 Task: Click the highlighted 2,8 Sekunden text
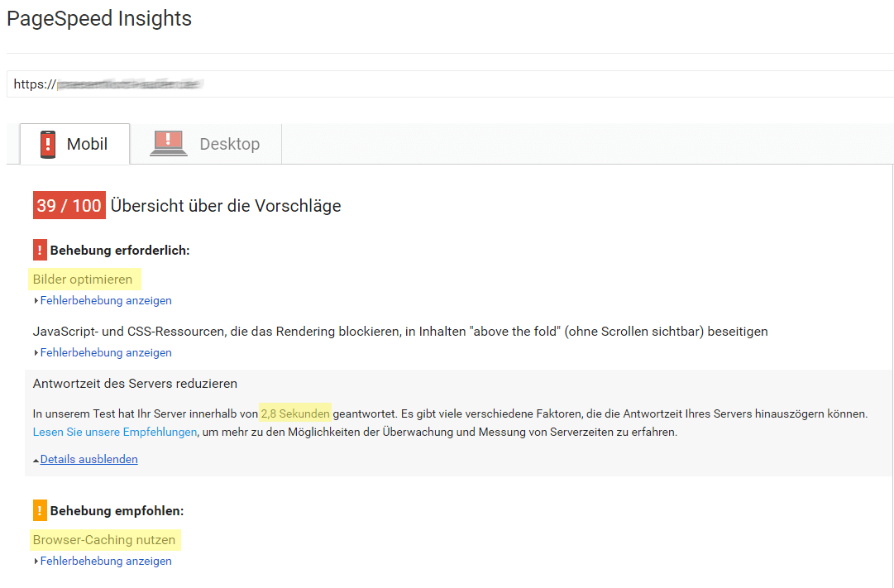(x=295, y=414)
